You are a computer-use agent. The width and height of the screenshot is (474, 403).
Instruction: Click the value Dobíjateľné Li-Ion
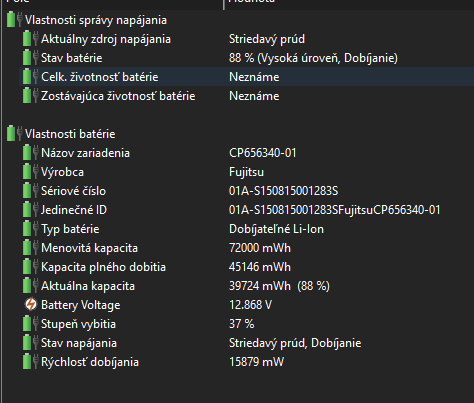tap(276, 229)
